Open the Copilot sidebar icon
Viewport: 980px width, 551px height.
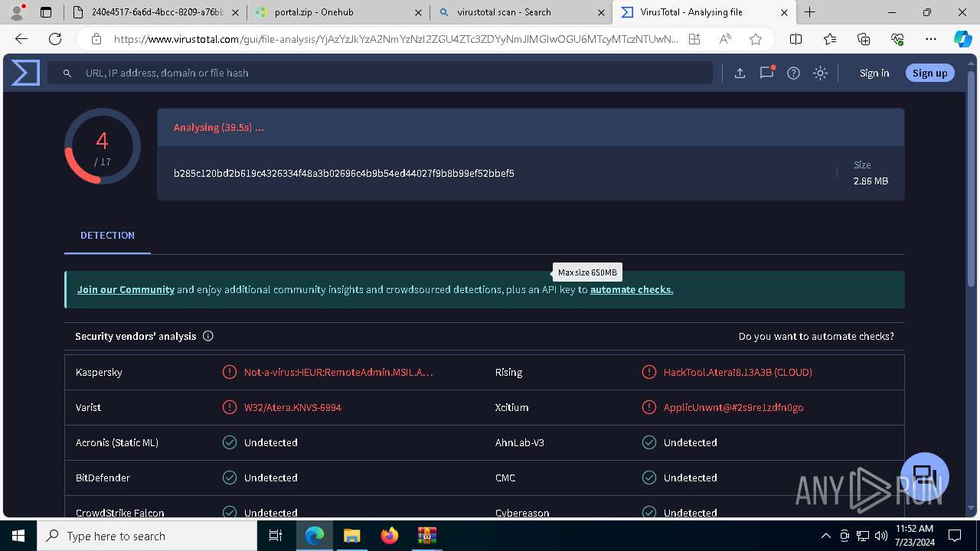pos(962,39)
